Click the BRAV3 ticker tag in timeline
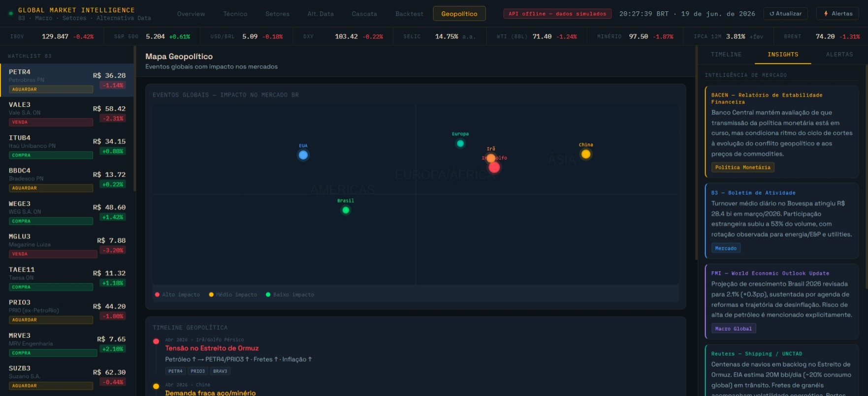Viewport: 868px width, 396px height. (220, 371)
